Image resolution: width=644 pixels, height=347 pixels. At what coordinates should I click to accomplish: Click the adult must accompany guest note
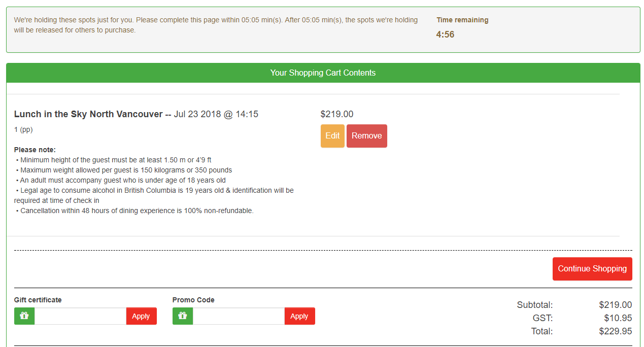click(x=121, y=180)
